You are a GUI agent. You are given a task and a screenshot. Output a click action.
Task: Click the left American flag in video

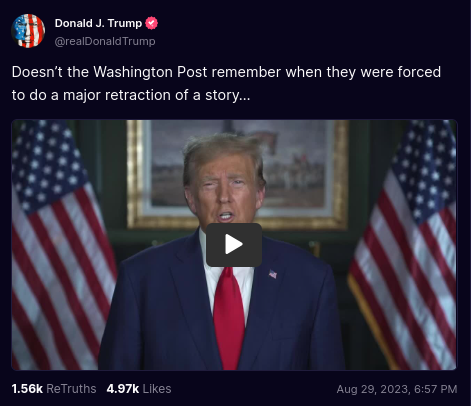click(62, 245)
